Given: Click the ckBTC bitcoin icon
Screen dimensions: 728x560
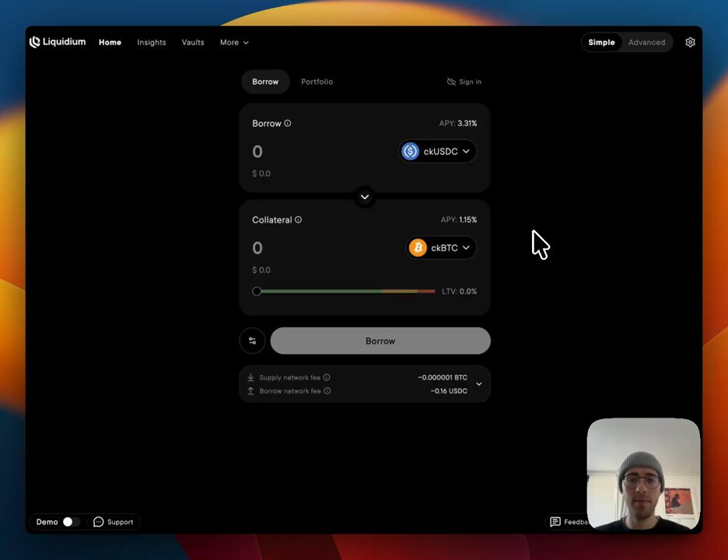Looking at the screenshot, I should tap(418, 247).
